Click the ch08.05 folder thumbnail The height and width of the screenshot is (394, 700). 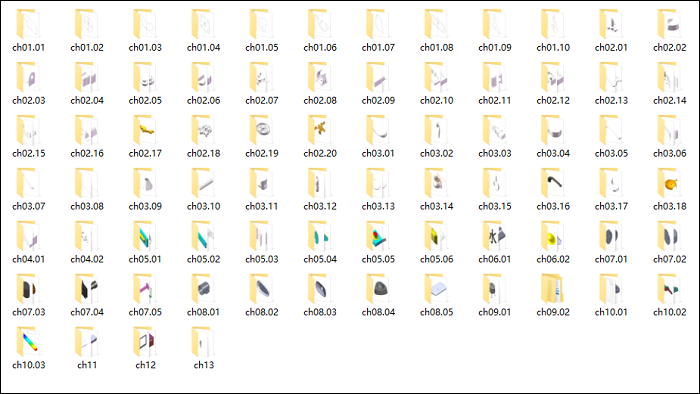pyautogui.click(x=436, y=289)
